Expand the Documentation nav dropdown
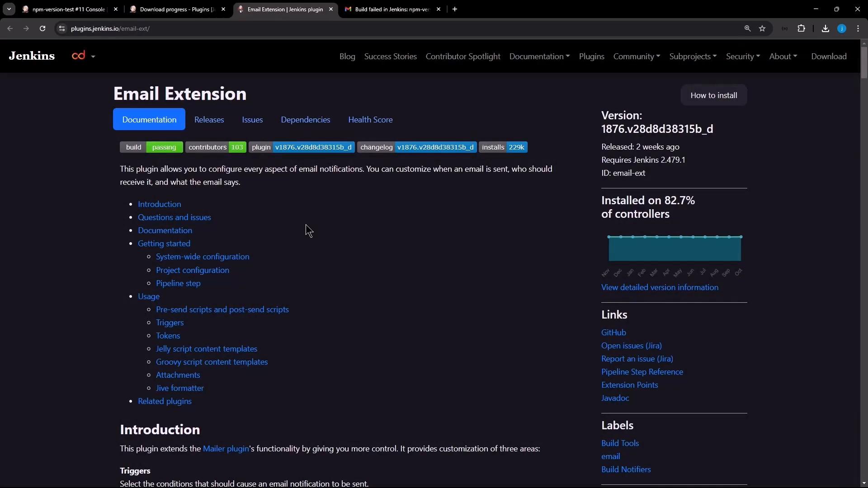The width and height of the screenshot is (868, 488). [x=539, y=56]
